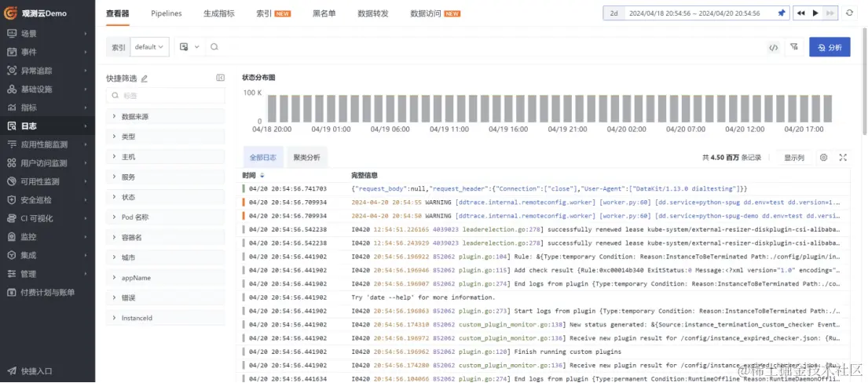Expand the 容器名 filter
Viewport: 868px width, 383px height.
click(165, 238)
